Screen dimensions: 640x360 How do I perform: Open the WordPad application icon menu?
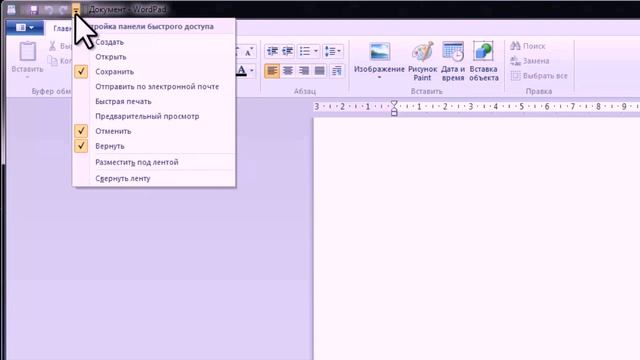tap(11, 9)
